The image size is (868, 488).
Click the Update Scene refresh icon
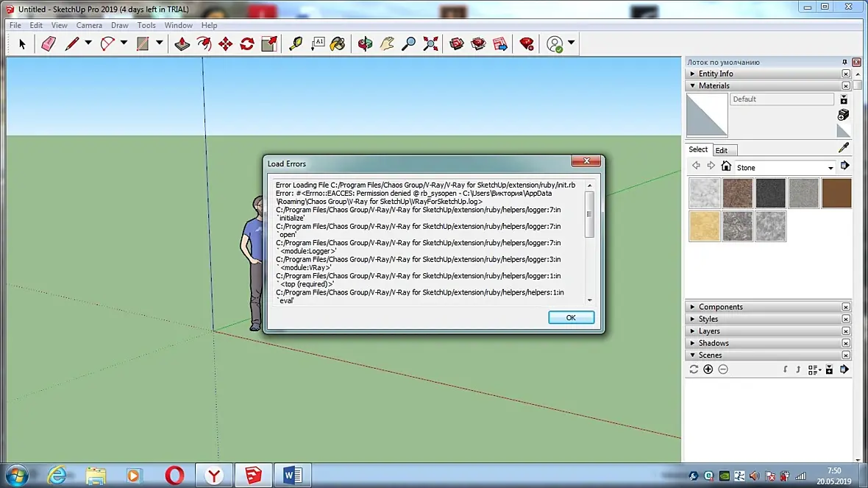click(694, 369)
